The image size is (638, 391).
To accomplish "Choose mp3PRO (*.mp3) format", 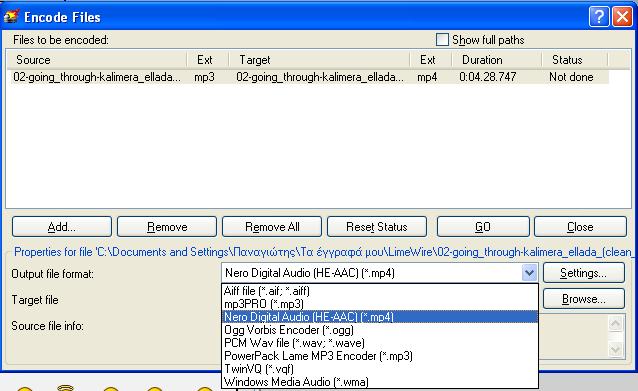I will coord(380,304).
